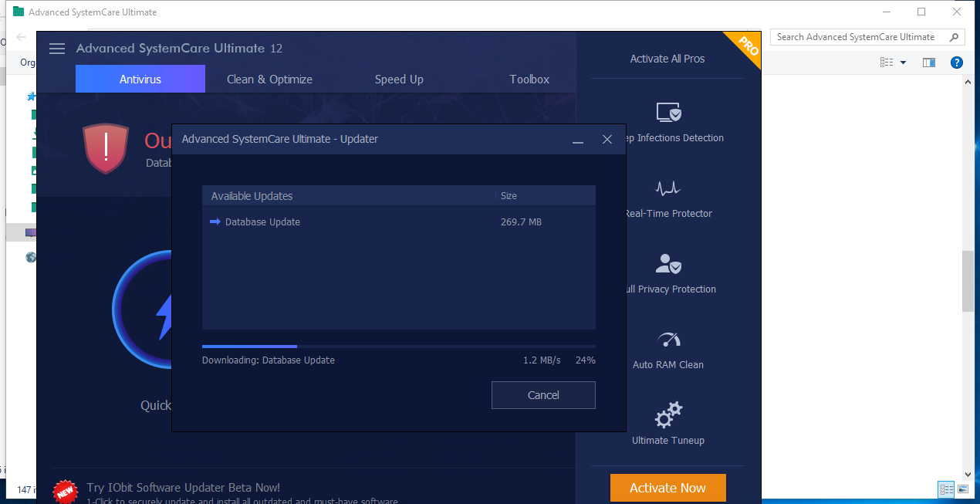Start the Quick scan lightning button
Viewport: 980px width, 504px height.
point(144,309)
